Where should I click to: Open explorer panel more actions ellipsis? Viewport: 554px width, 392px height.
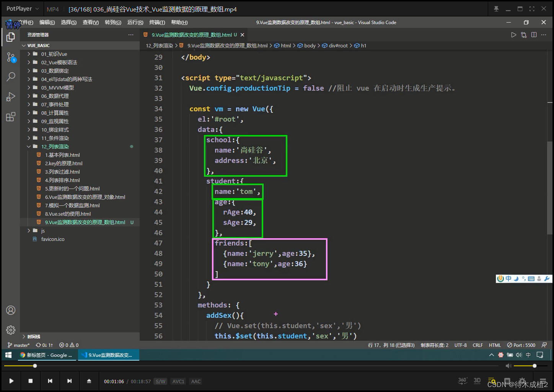131,35
